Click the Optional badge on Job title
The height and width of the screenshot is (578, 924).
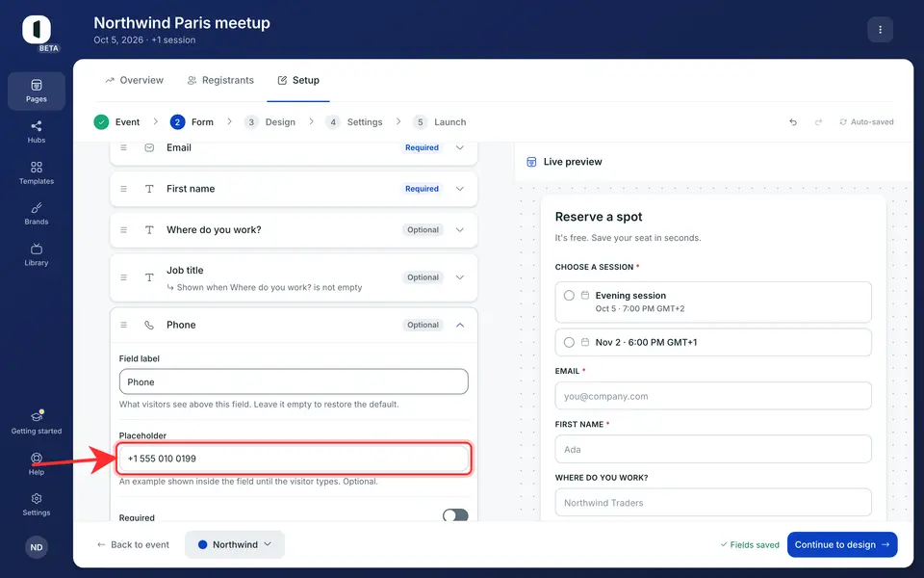[x=423, y=277]
